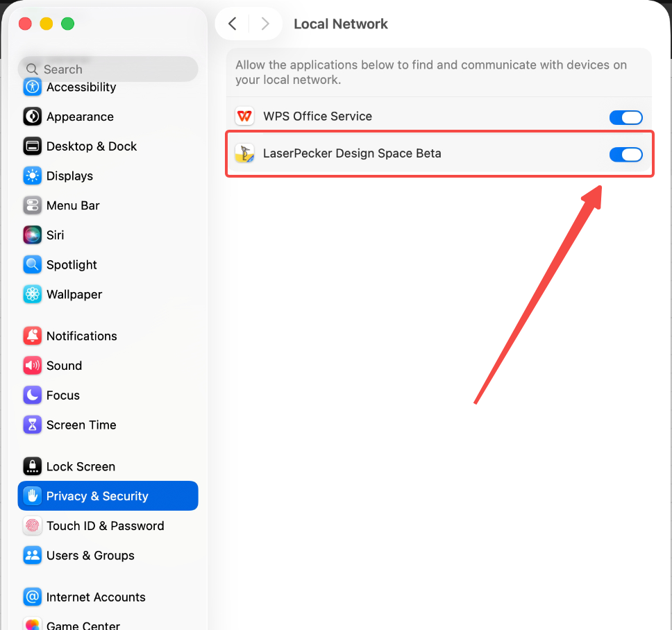Click the Sound speaker icon

[x=32, y=366]
